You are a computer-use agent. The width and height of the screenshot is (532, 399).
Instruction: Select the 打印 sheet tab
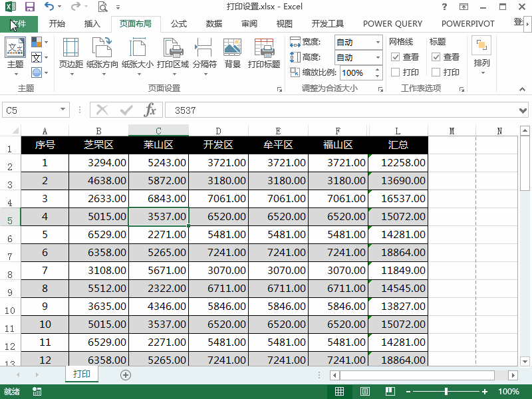pyautogui.click(x=81, y=374)
